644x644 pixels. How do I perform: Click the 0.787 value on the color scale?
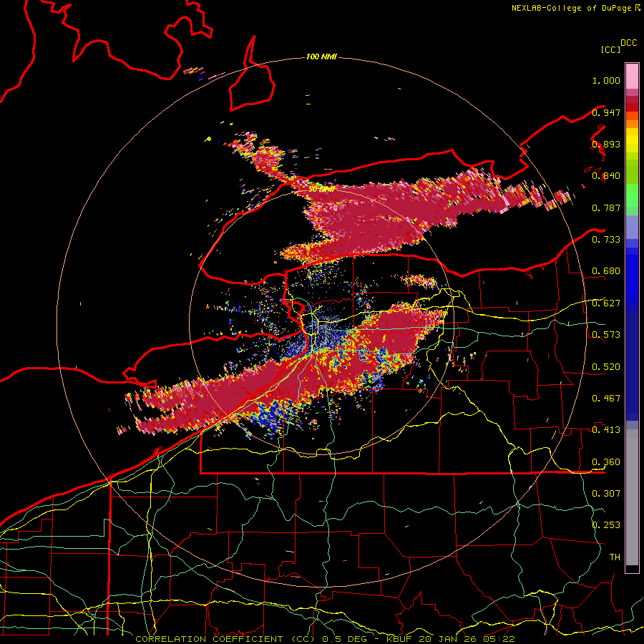(606, 208)
